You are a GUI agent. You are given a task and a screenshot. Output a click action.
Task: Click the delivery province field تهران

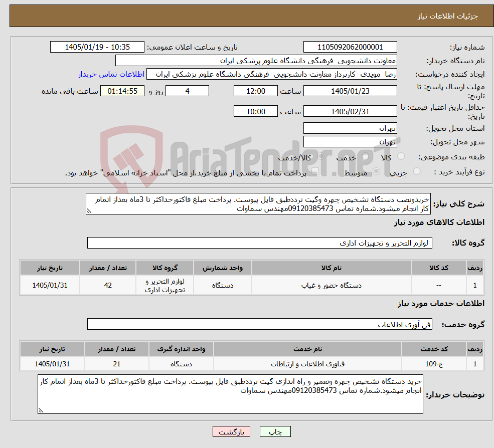tap(350, 128)
